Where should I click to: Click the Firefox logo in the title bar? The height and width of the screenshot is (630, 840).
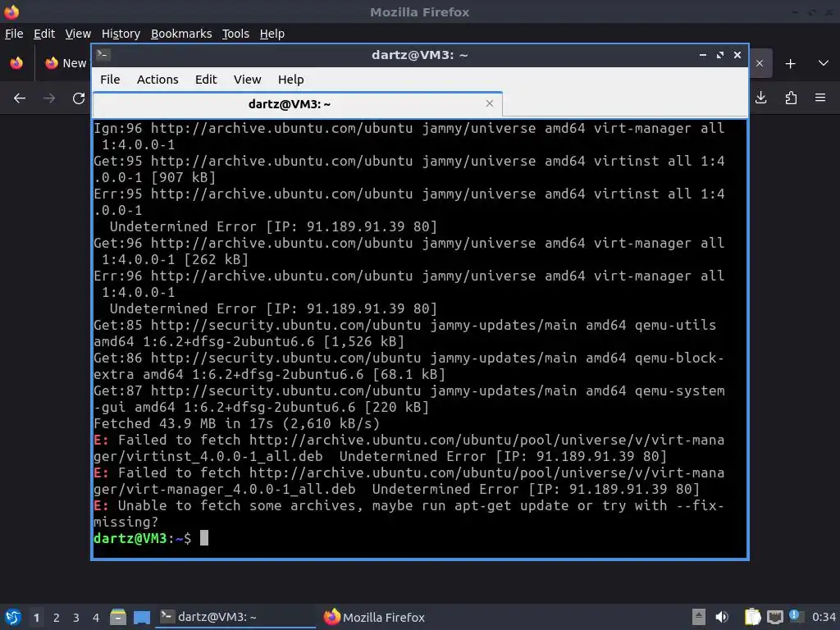11,11
